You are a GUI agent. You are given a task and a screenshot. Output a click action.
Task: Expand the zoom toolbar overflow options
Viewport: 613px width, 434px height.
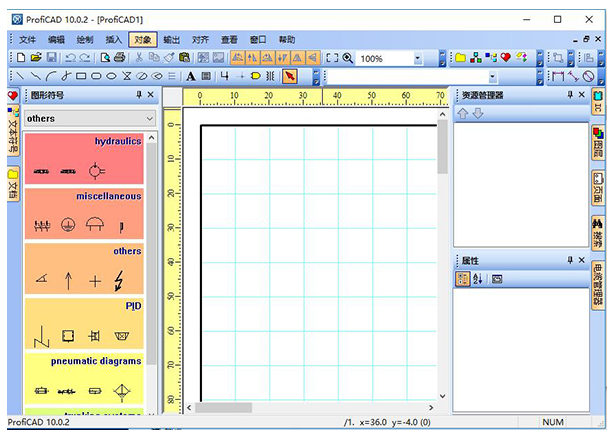tap(442, 58)
